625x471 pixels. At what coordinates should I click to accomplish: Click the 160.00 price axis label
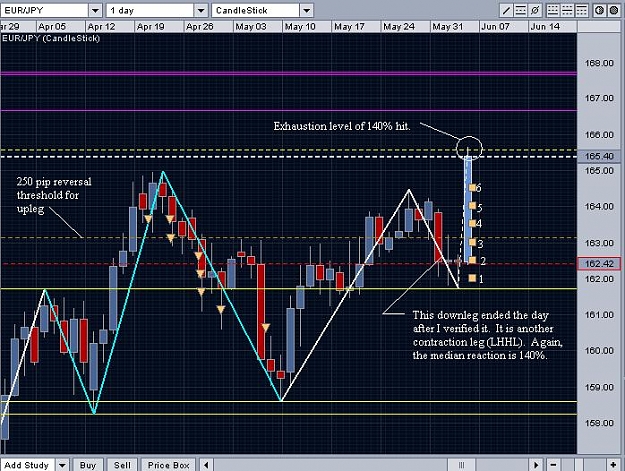point(599,351)
